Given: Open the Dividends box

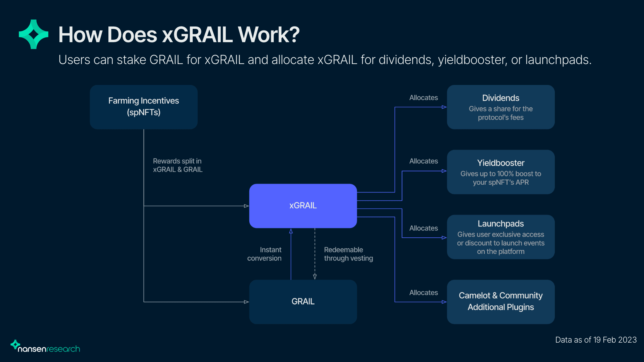Looking at the screenshot, I should click(x=501, y=107).
